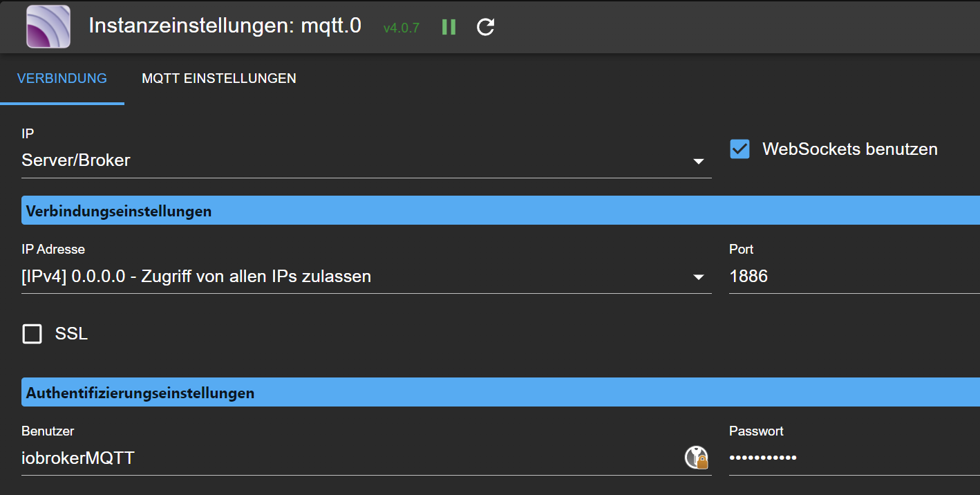The height and width of the screenshot is (495, 980).
Task: Click into the Passwort field
Action: (x=854, y=458)
